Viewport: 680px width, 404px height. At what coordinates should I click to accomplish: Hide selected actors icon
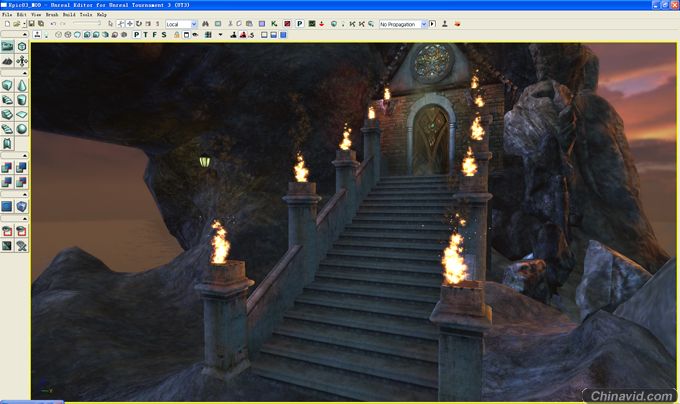coord(22,231)
